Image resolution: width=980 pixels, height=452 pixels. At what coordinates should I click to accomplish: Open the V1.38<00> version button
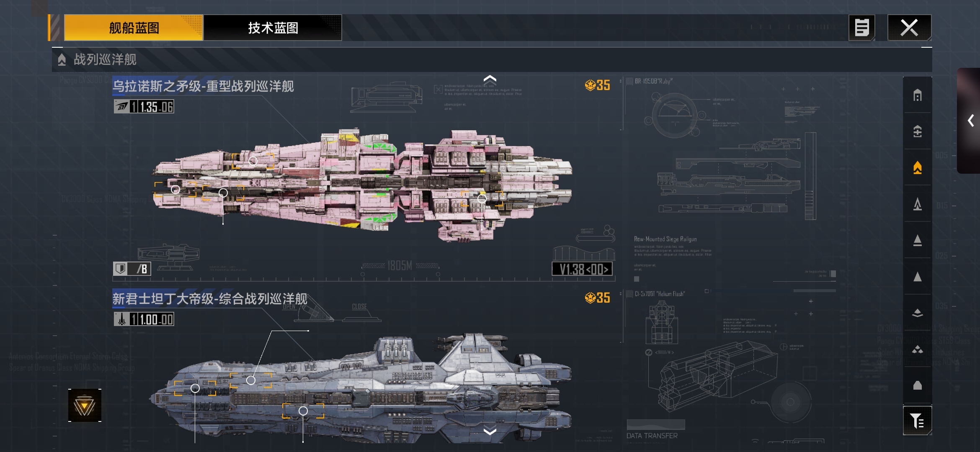pos(582,269)
